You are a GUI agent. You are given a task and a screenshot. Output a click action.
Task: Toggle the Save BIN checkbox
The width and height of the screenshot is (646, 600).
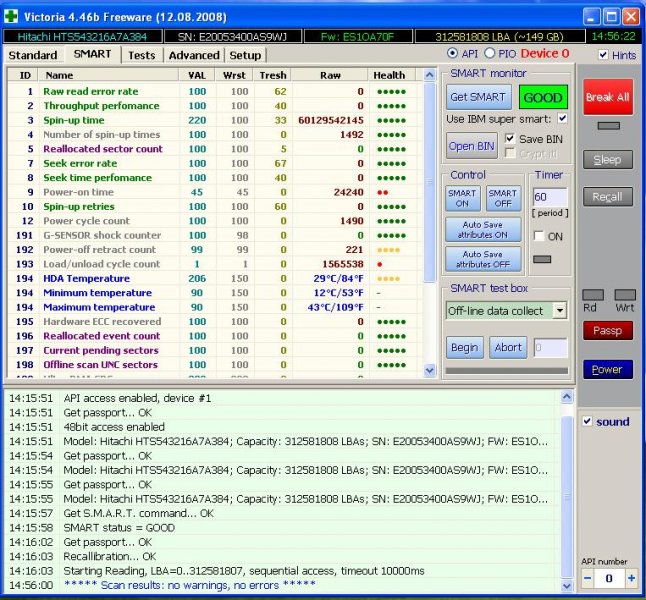tap(511, 139)
